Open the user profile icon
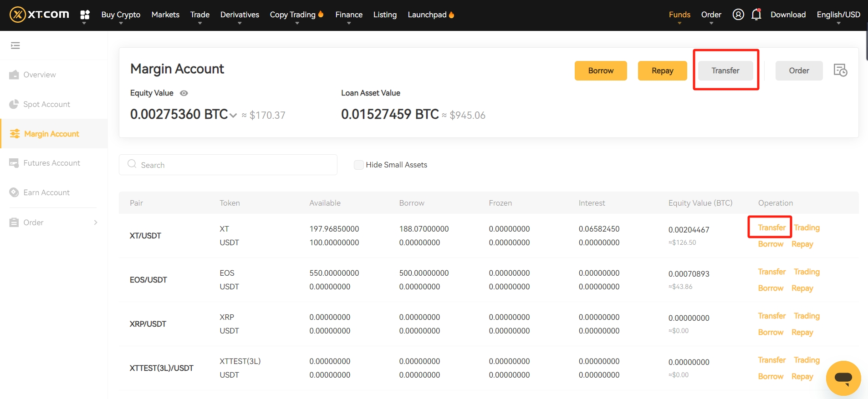Viewport: 868px width, 399px height. [x=738, y=15]
